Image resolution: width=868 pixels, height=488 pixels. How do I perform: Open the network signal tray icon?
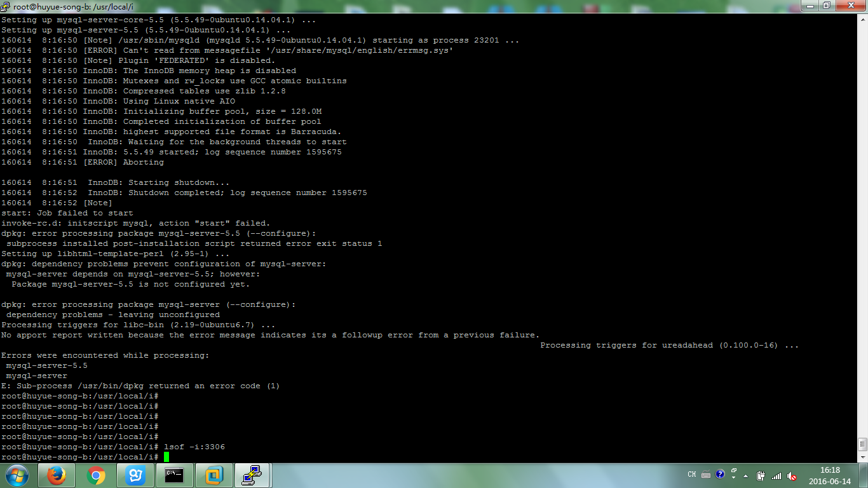tap(776, 475)
